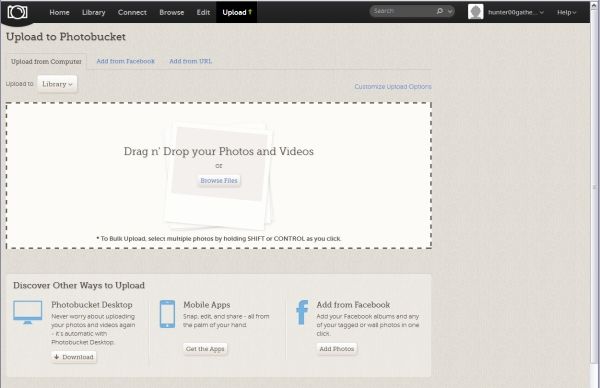Click the 'Upload to Photobucket' page title
600x388 pixels.
coord(66,37)
